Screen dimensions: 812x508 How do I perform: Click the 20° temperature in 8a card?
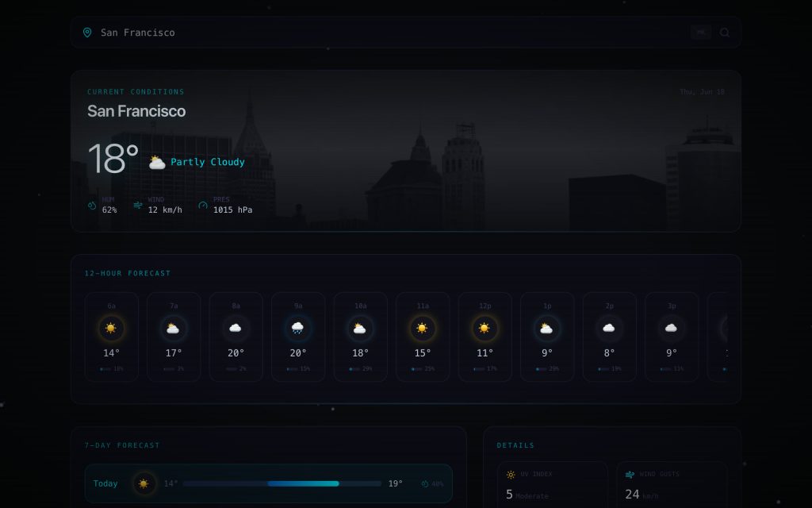coord(236,353)
